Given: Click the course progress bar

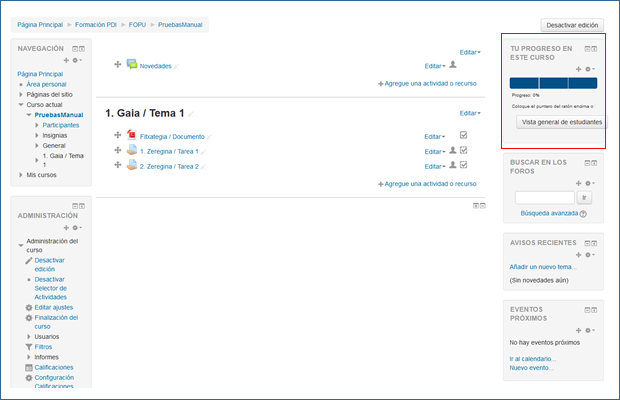Looking at the screenshot, I should (x=552, y=83).
